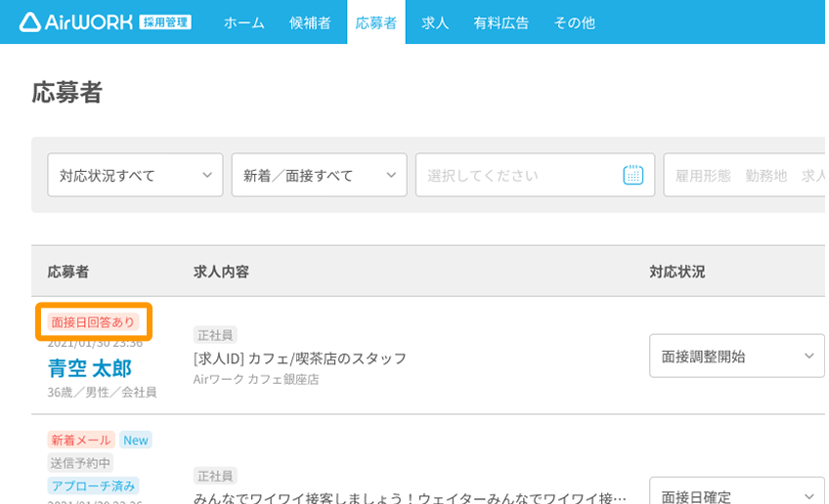
Task: Open the 有料広告 tab
Action: pyautogui.click(x=501, y=22)
